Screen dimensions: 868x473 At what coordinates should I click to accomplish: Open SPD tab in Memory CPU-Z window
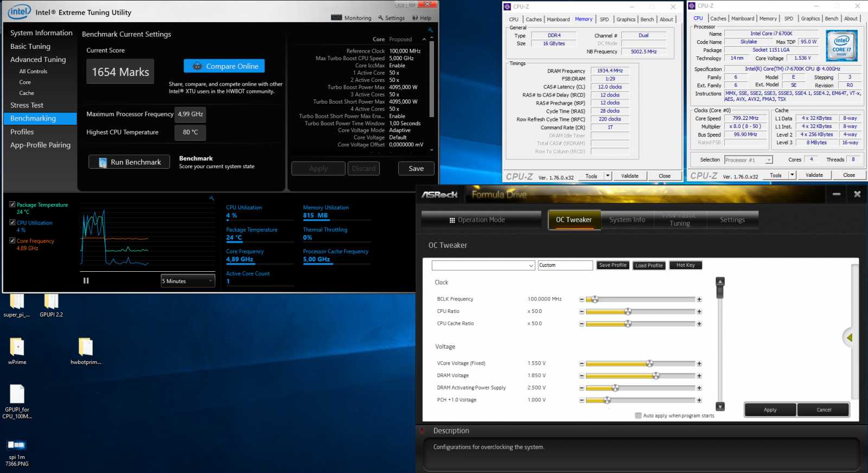pyautogui.click(x=604, y=20)
